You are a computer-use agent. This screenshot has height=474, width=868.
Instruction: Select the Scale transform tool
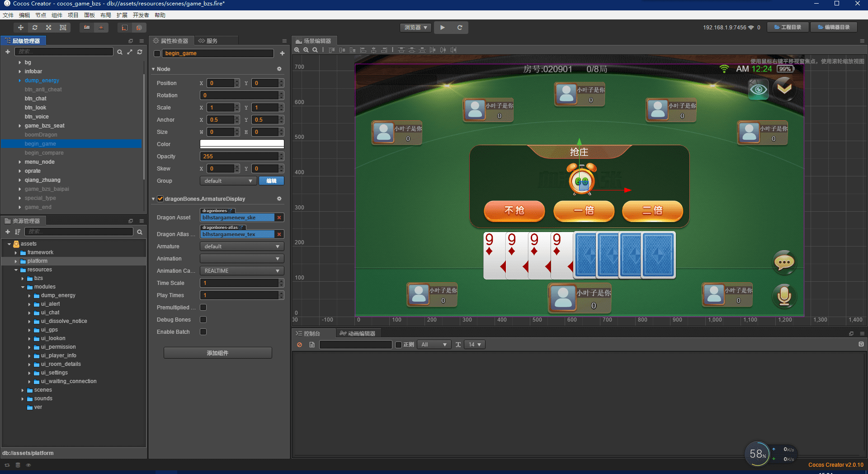(49, 28)
